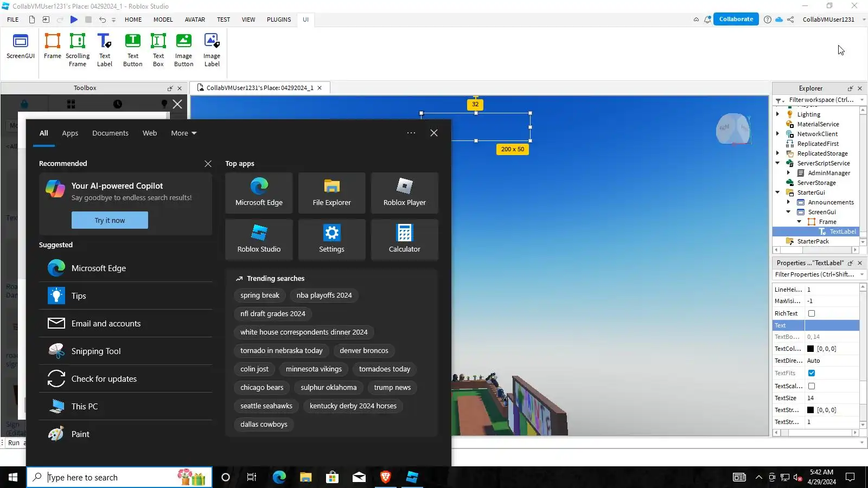Dismiss the Recommended section

coord(208,164)
